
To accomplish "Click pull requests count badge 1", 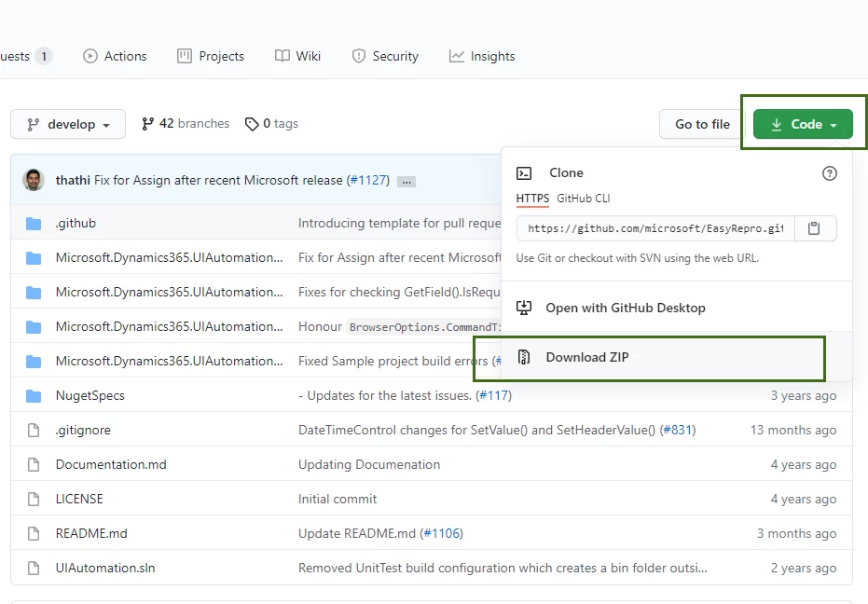I will click(x=44, y=56).
